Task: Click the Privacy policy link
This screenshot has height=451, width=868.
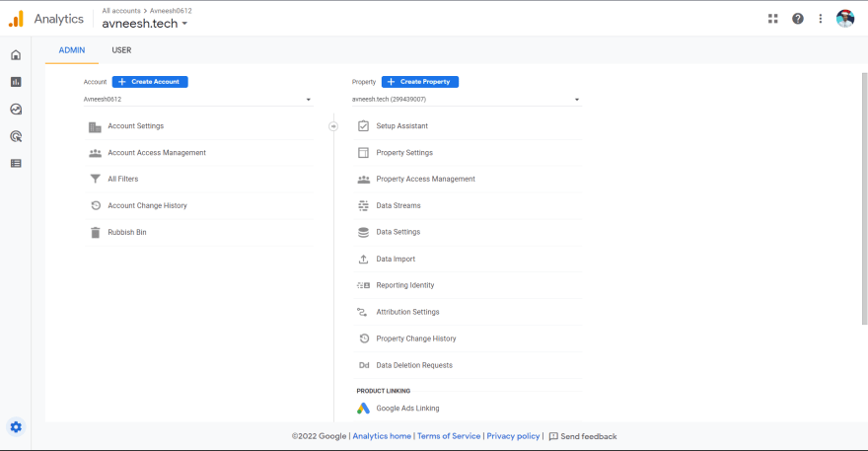Action: coord(513,436)
